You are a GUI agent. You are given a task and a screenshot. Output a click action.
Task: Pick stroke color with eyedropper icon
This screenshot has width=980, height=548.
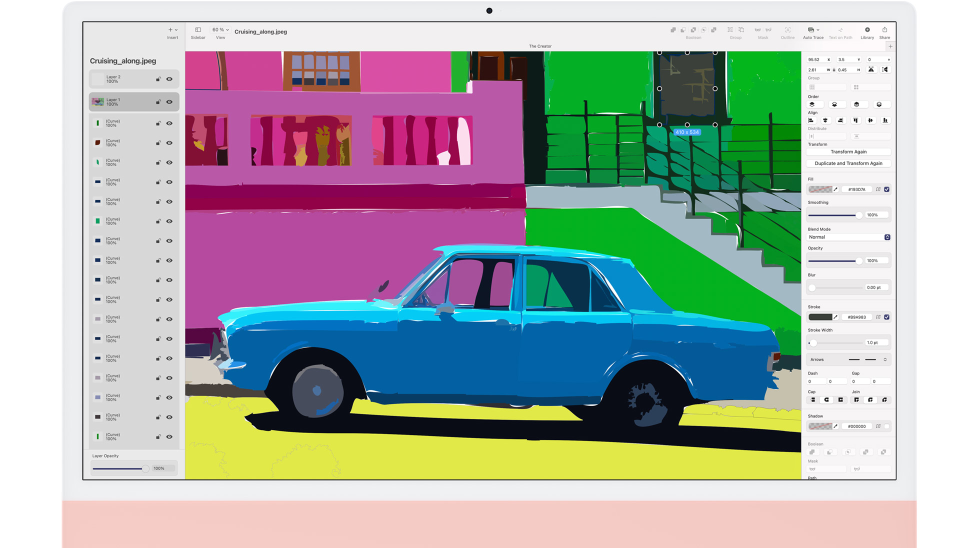(x=835, y=317)
